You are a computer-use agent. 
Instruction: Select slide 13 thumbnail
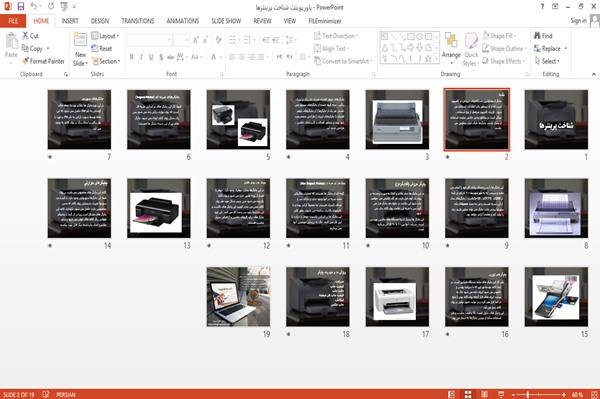159,208
